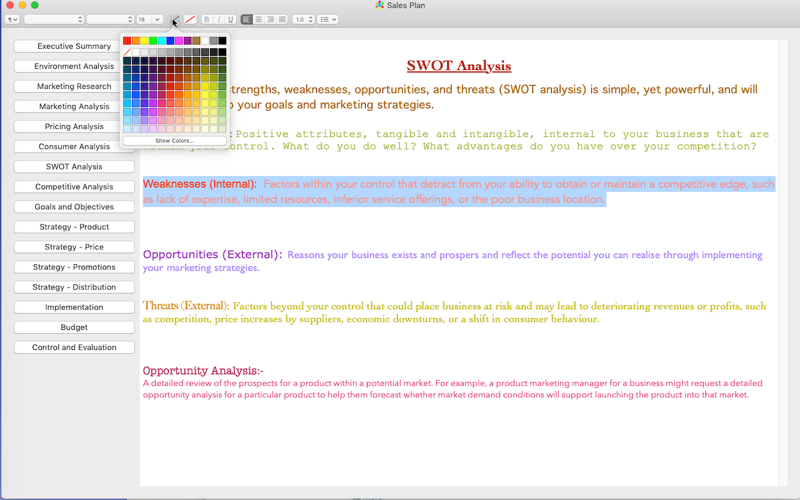Open the list style dropdown
The image size is (800, 500).
(x=328, y=19)
